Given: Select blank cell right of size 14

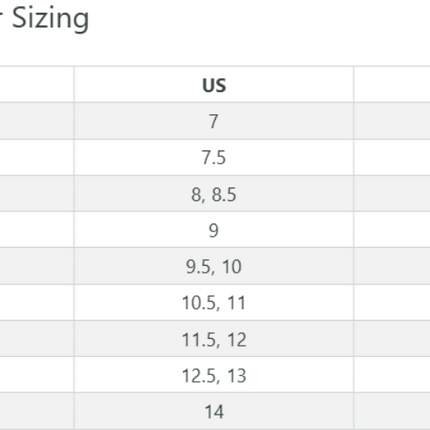Looking at the screenshot, I should coord(392,411).
